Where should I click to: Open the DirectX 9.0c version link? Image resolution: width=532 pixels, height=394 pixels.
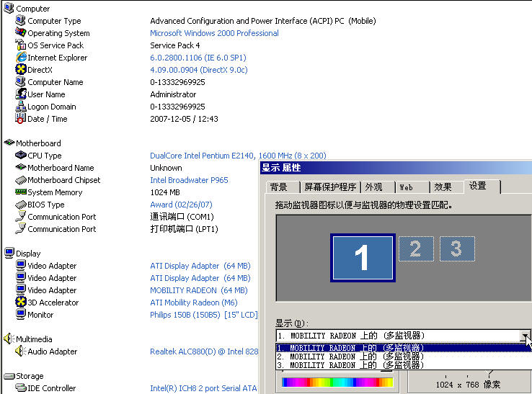[x=199, y=70]
